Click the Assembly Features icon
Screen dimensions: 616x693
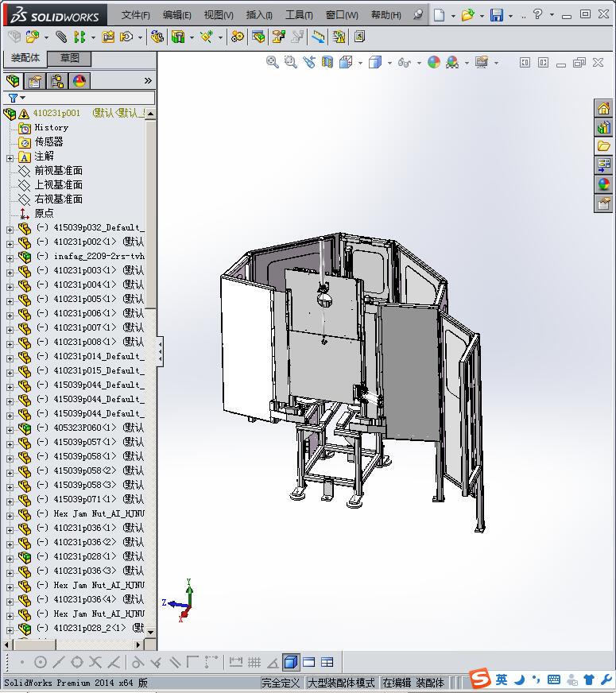coord(178,37)
